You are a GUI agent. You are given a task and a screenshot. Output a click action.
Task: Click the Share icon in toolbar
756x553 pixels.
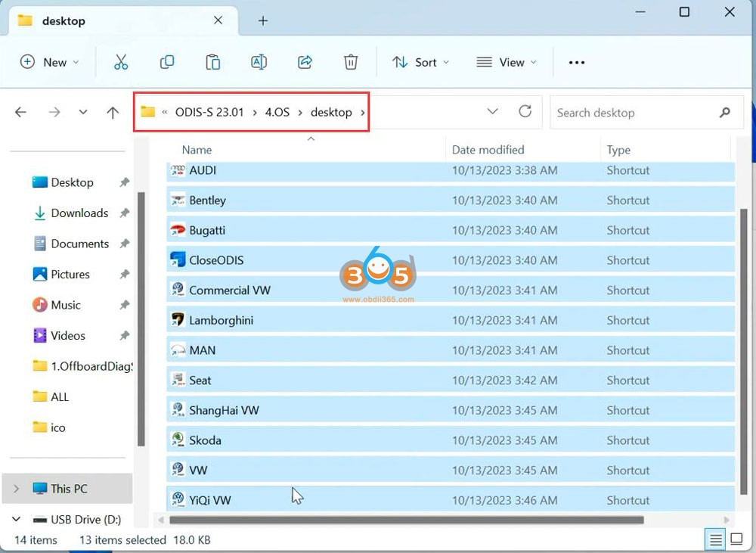click(x=305, y=62)
